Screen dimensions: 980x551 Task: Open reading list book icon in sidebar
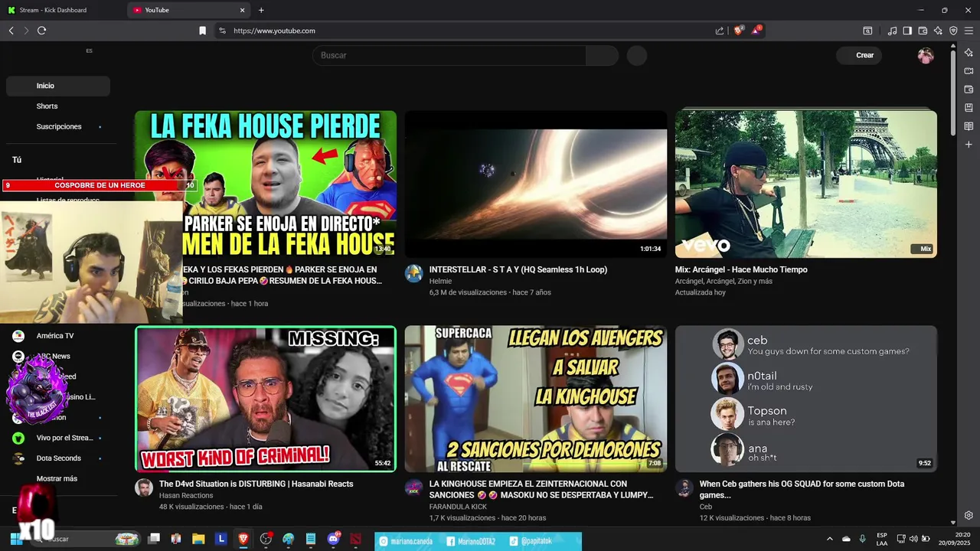(x=969, y=126)
